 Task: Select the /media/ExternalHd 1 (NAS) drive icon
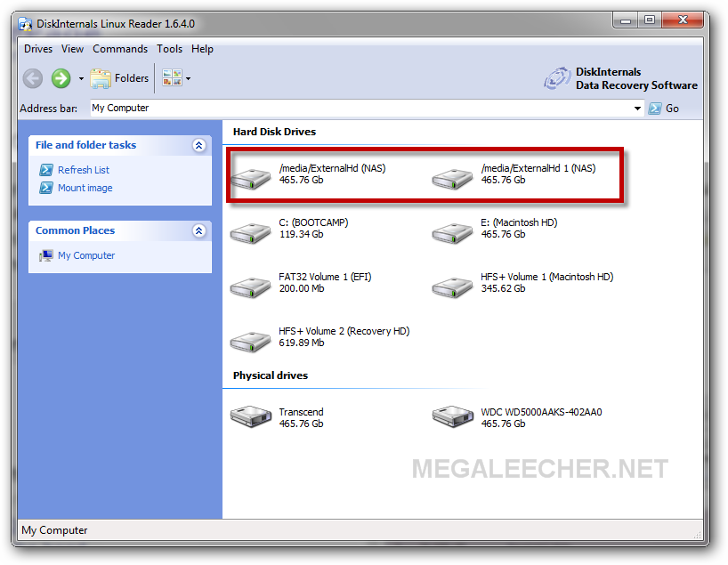[452, 179]
